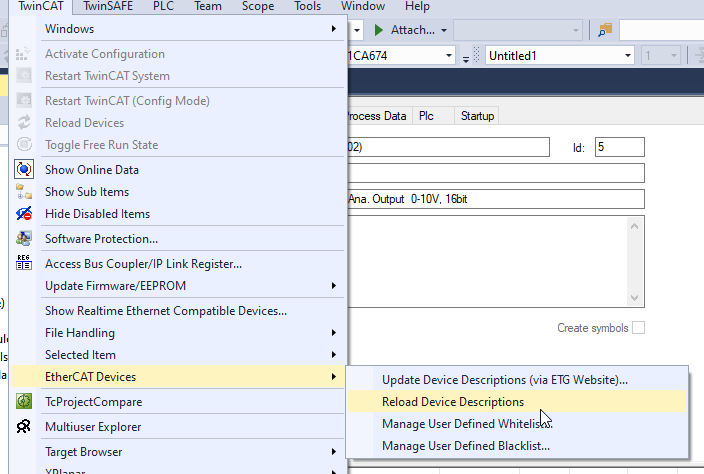Toggle the Create symbols checkbox
Image resolution: width=704 pixels, height=474 pixels.
click(x=638, y=328)
